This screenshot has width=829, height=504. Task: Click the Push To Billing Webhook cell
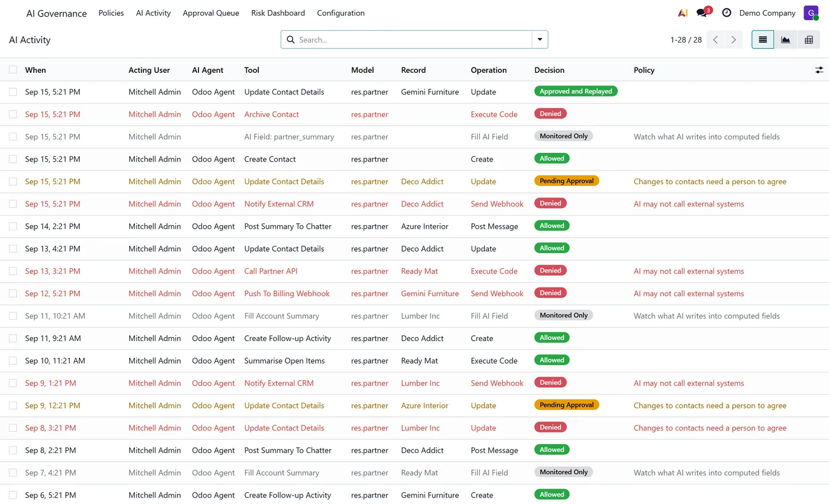click(x=287, y=294)
